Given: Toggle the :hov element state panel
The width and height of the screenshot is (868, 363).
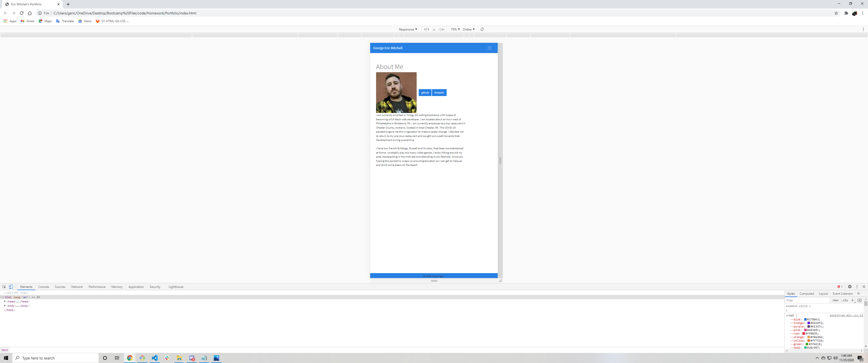Looking at the screenshot, I should point(835,300).
